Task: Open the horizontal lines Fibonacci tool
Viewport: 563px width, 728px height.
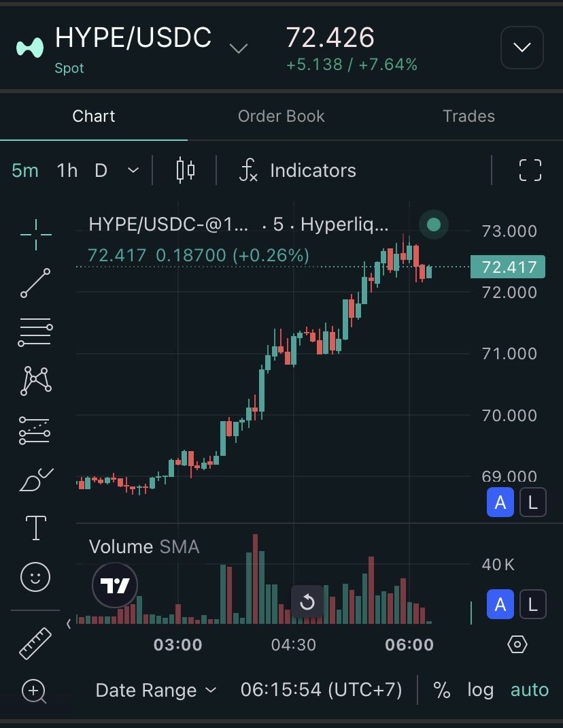Action: click(35, 332)
